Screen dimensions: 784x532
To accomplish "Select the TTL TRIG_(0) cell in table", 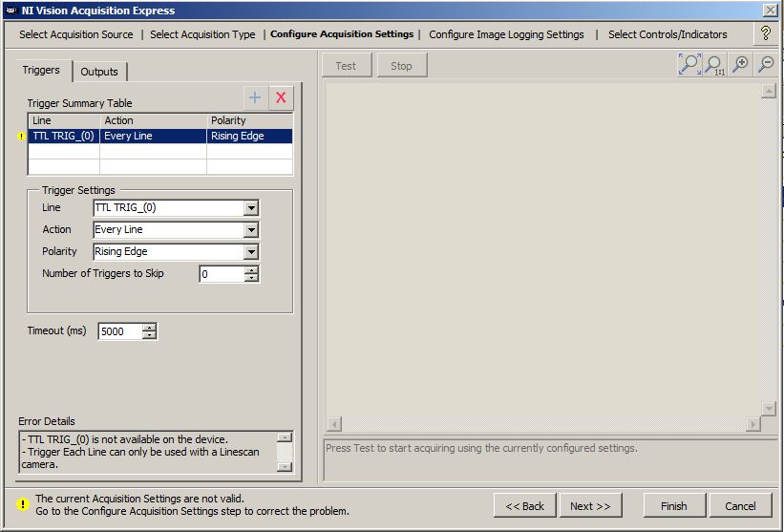I will (x=64, y=136).
